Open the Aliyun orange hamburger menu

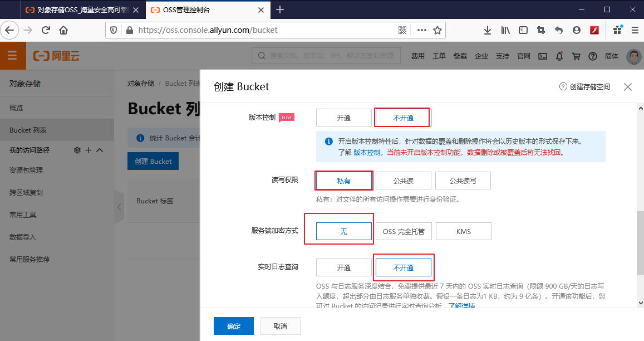(x=12, y=56)
